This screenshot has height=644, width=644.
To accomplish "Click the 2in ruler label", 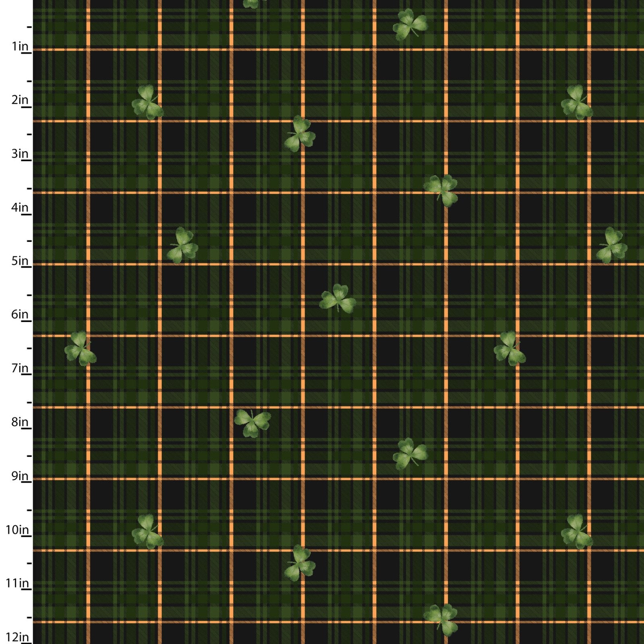I will [20, 100].
